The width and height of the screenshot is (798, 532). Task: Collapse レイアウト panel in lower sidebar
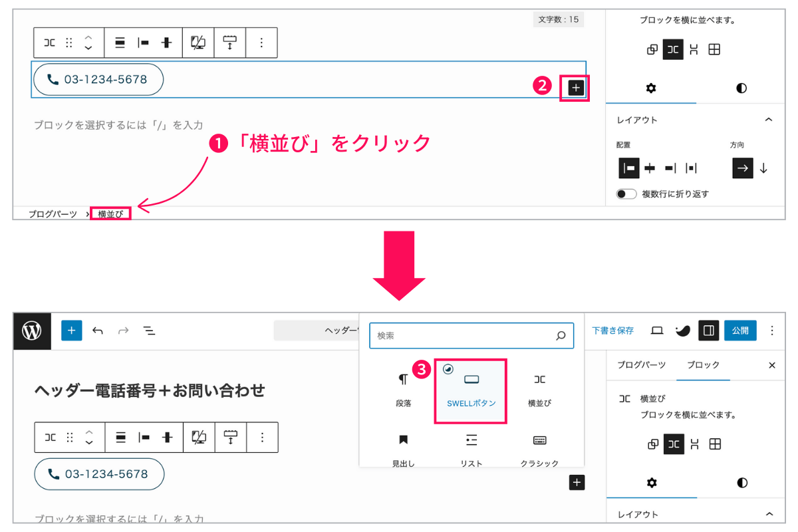[x=769, y=514]
